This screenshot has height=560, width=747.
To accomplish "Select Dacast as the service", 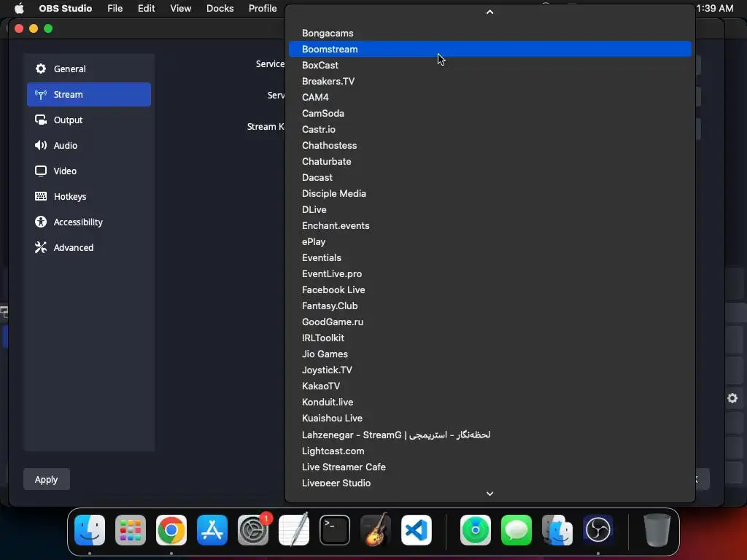I will (490, 178).
